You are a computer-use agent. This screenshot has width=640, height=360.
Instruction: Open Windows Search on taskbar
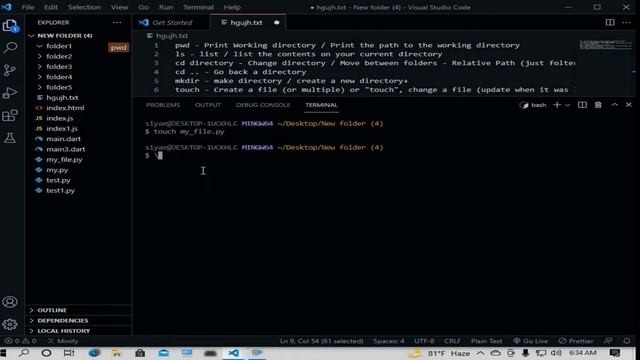[x=24, y=353]
